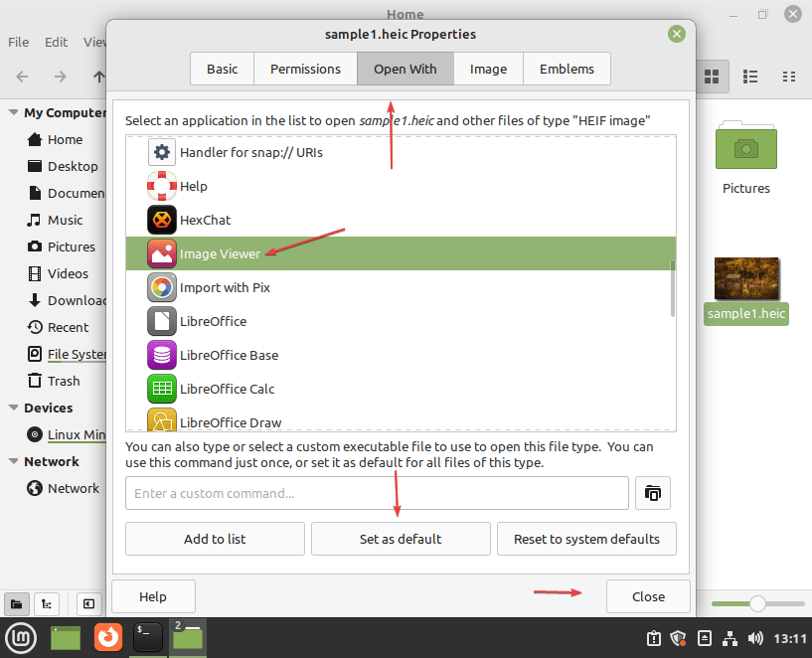The height and width of the screenshot is (658, 812).
Task: Select the Image Viewer application entry
Action: (221, 253)
